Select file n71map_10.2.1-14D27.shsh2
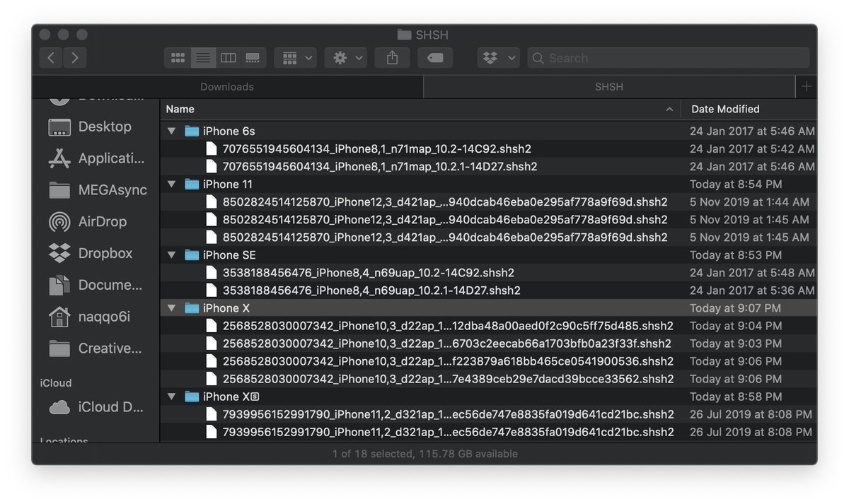This screenshot has width=849, height=504. click(x=380, y=167)
